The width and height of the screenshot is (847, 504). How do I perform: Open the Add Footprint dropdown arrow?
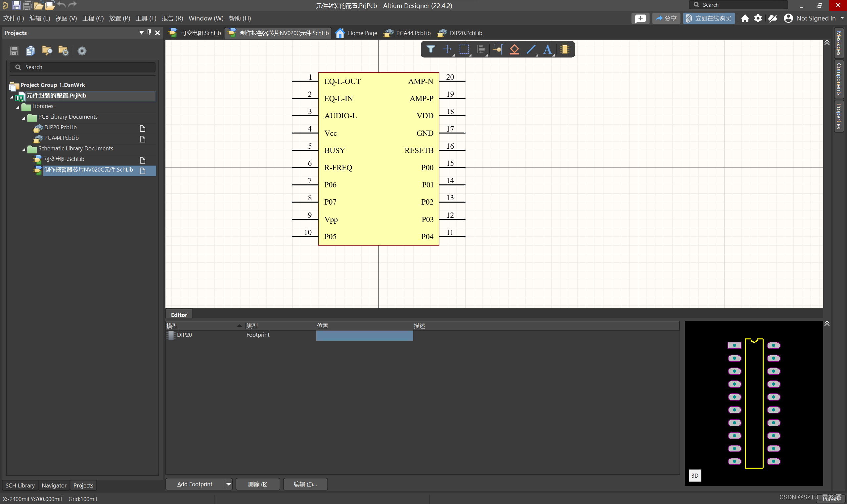coord(229,484)
